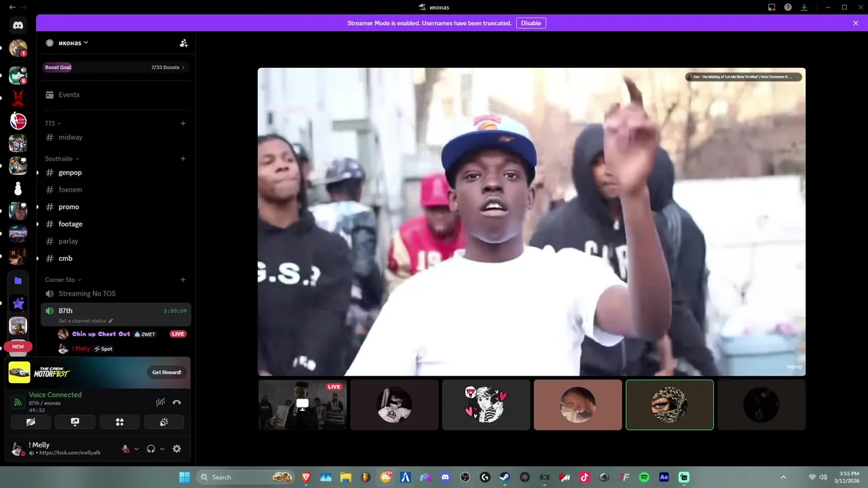Click the LIVE badge beside 2WET
Screen dimensions: 868x488
(178, 334)
